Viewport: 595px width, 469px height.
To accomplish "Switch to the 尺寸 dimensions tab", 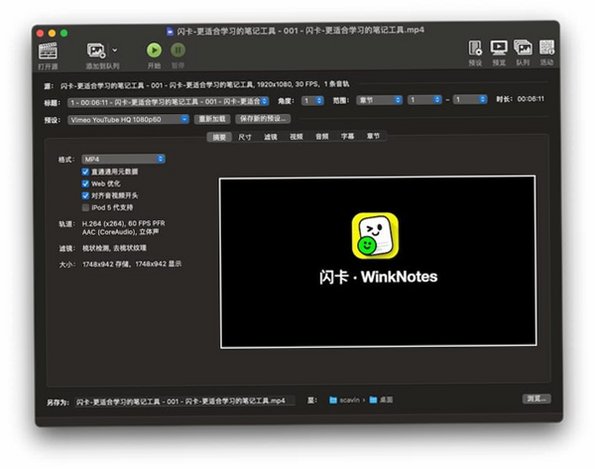I will tap(245, 137).
